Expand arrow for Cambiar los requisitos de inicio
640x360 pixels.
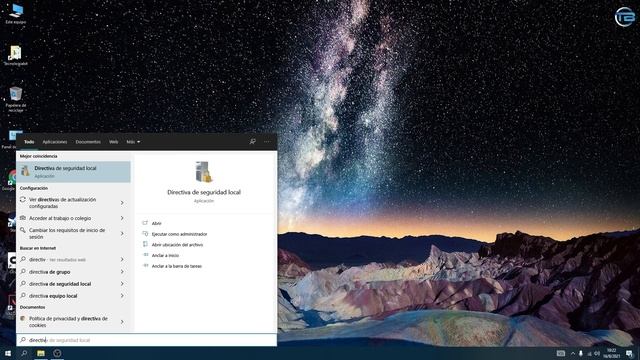[x=122, y=233]
